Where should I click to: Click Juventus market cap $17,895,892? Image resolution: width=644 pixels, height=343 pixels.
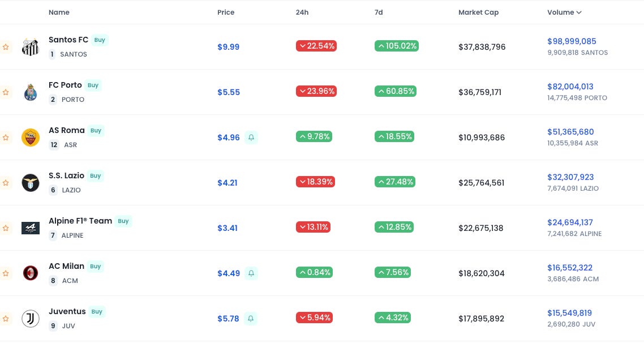pyautogui.click(x=482, y=318)
